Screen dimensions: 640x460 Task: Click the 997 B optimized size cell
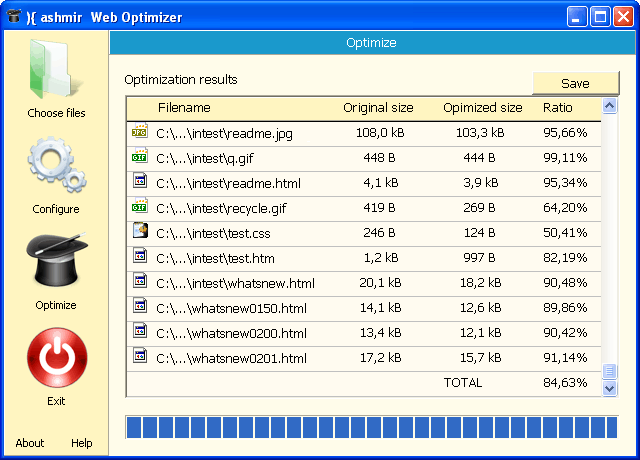click(x=479, y=258)
